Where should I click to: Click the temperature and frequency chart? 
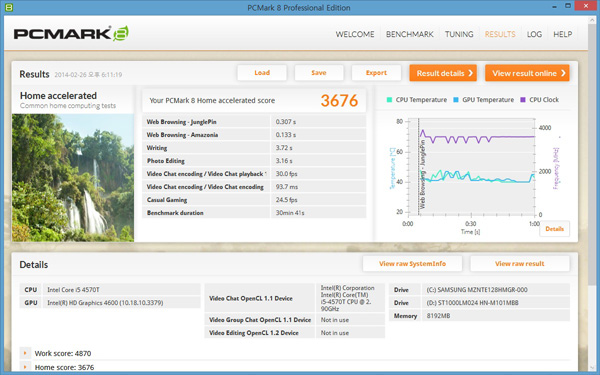(x=471, y=168)
